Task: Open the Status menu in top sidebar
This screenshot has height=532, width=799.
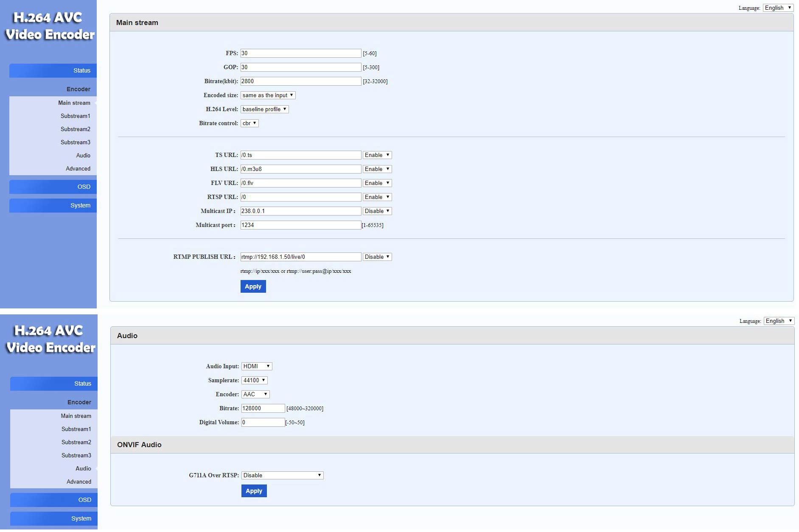Action: [53, 70]
